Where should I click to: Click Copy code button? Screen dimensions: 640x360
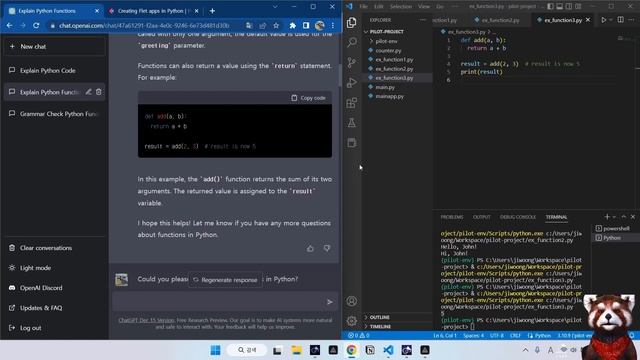(x=309, y=98)
